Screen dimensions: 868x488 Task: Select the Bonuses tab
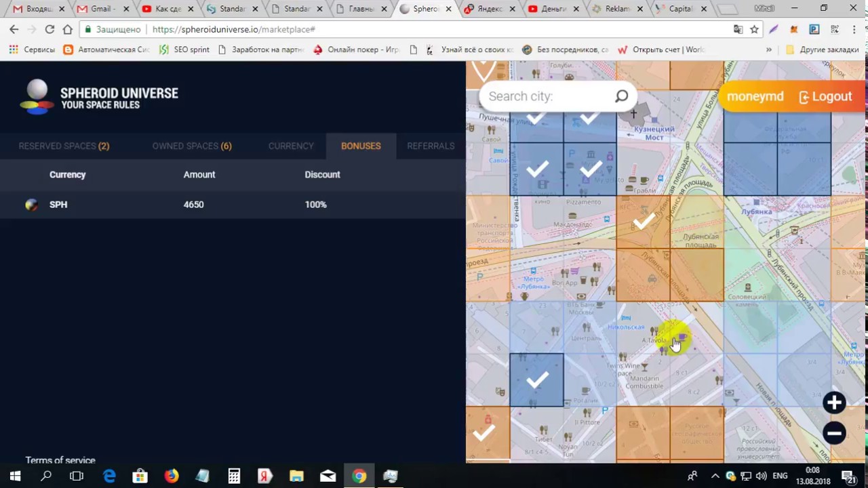click(361, 146)
